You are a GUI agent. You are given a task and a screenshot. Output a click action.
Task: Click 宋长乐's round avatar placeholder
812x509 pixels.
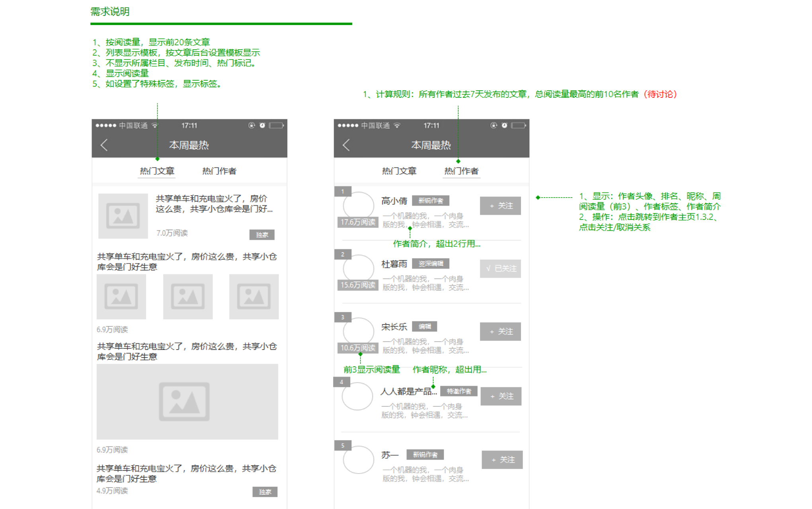coord(358,331)
